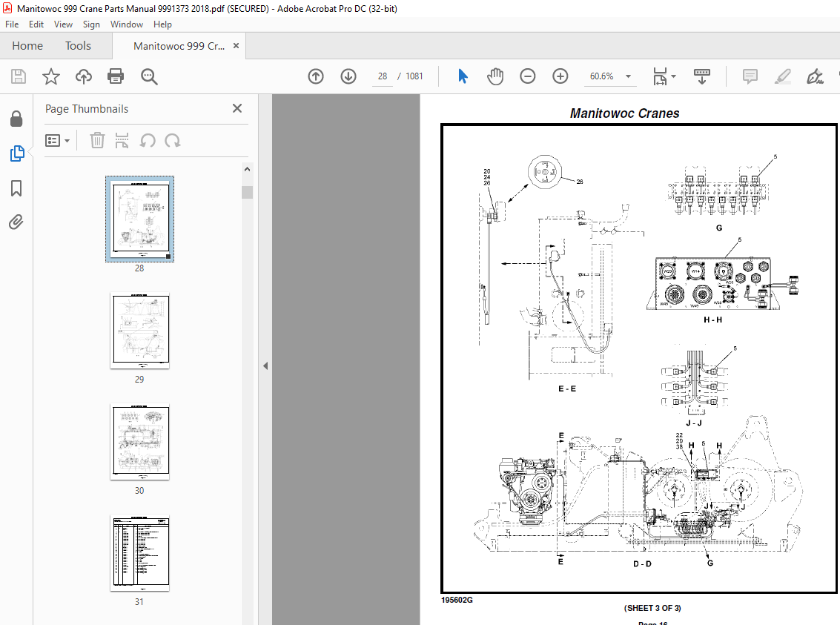840x625 pixels.
Task: Click the current page number field
Action: (382, 76)
